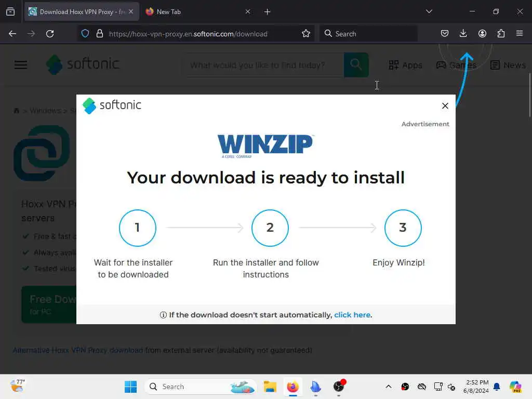
Task: Click the Hoxx VPN Proxy app icon
Action: click(x=42, y=153)
